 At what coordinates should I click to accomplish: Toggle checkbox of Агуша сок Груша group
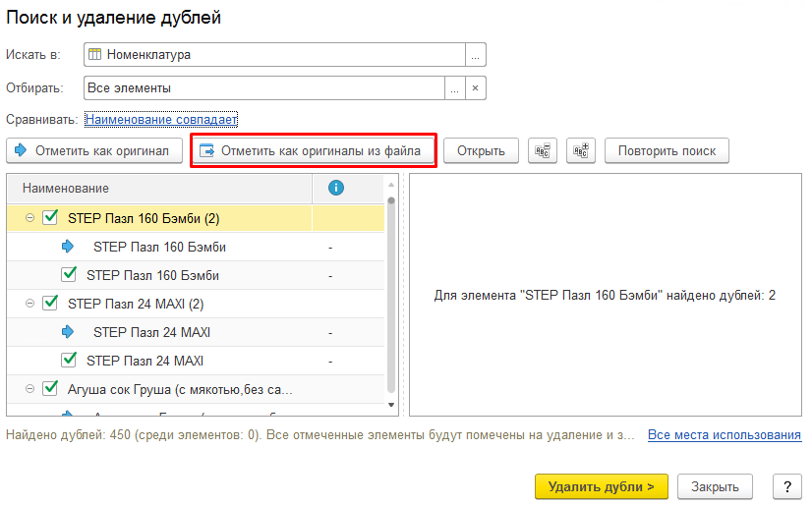(50, 389)
